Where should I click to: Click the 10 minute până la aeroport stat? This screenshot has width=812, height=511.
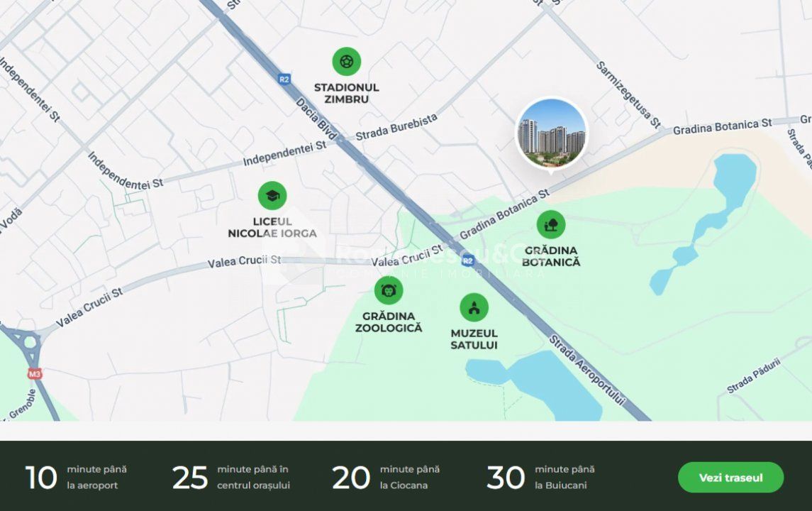[76, 478]
